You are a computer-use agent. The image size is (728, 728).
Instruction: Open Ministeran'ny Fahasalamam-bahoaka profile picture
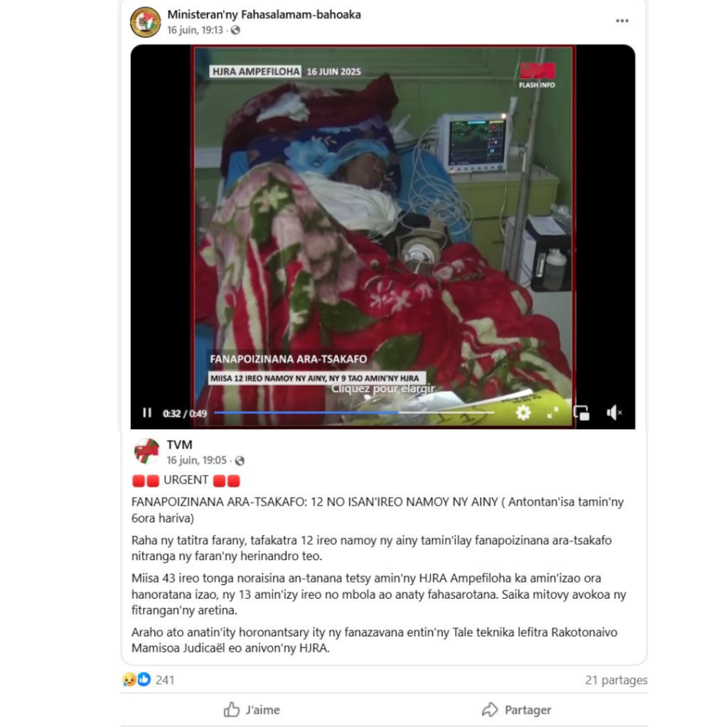(x=145, y=22)
